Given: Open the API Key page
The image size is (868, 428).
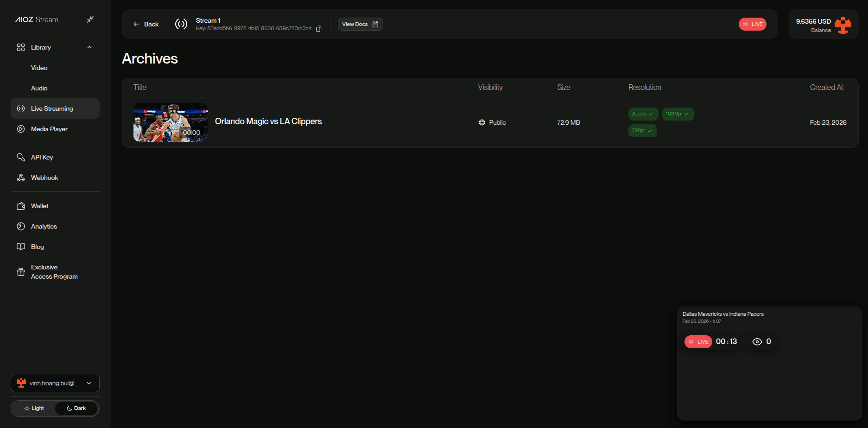Looking at the screenshot, I should click(x=42, y=157).
